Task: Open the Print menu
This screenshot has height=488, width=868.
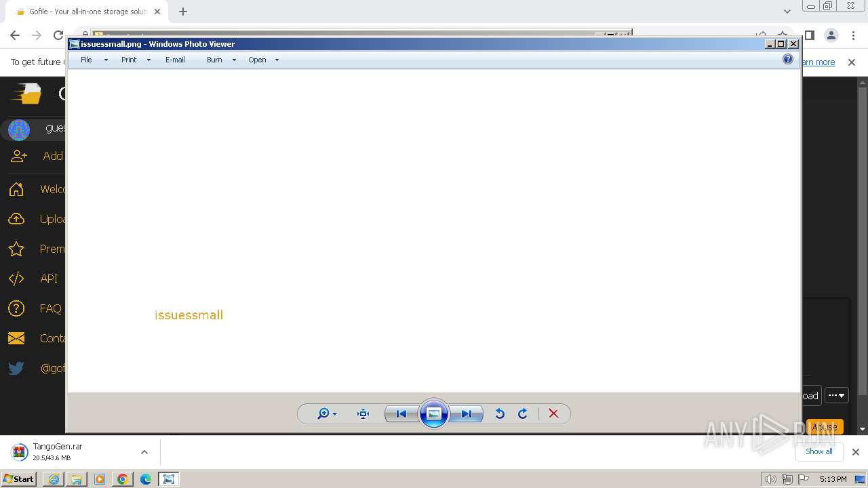Action: coord(129,60)
